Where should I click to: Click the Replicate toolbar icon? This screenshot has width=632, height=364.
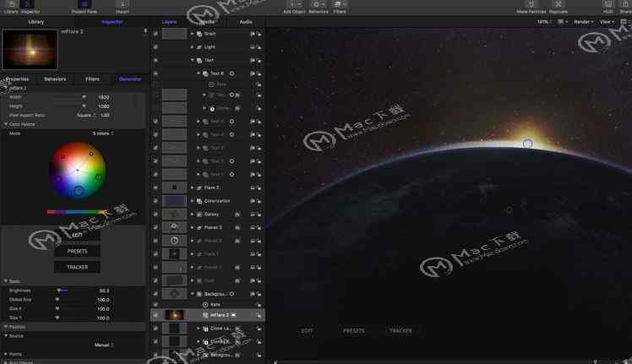558,4
